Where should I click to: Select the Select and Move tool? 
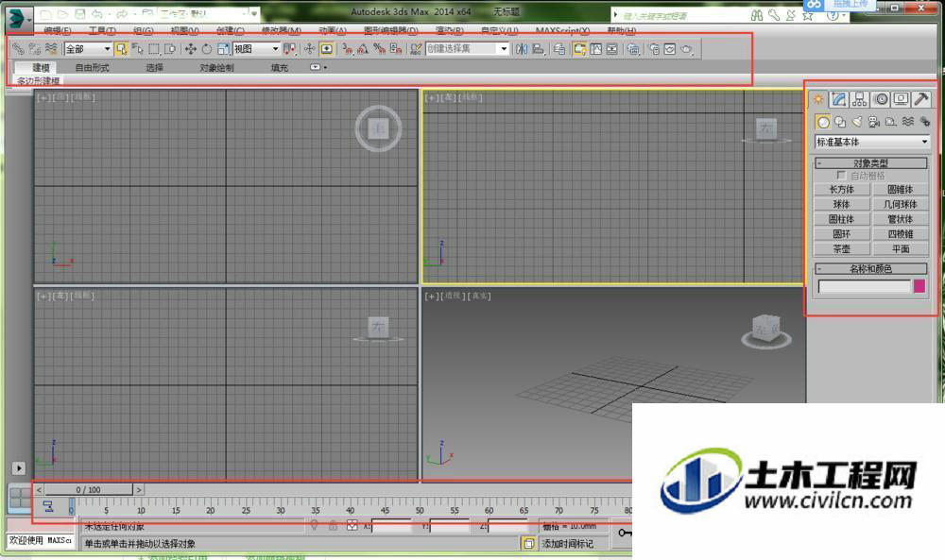[191, 49]
